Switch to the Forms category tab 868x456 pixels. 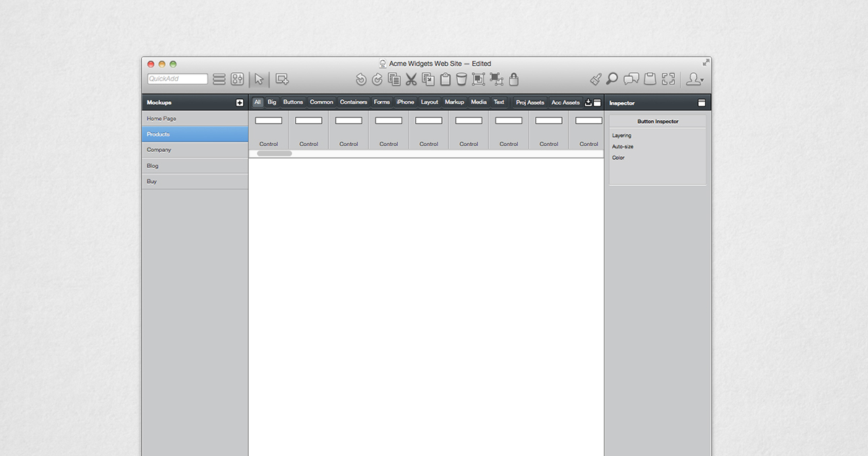click(381, 102)
